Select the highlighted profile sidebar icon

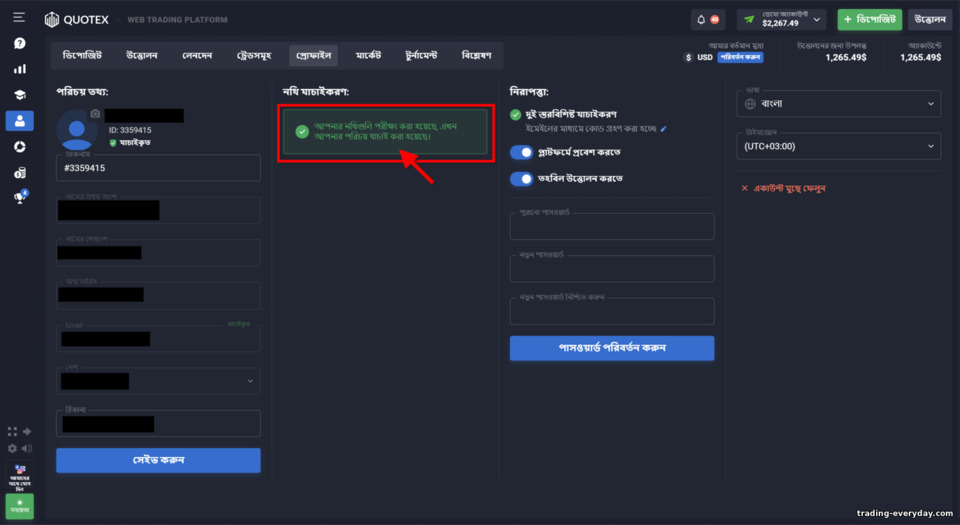(20, 121)
